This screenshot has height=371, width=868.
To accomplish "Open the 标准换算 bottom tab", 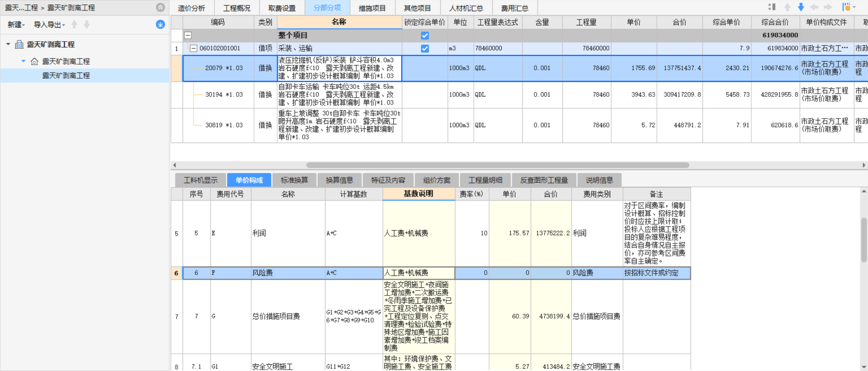I will 294,180.
